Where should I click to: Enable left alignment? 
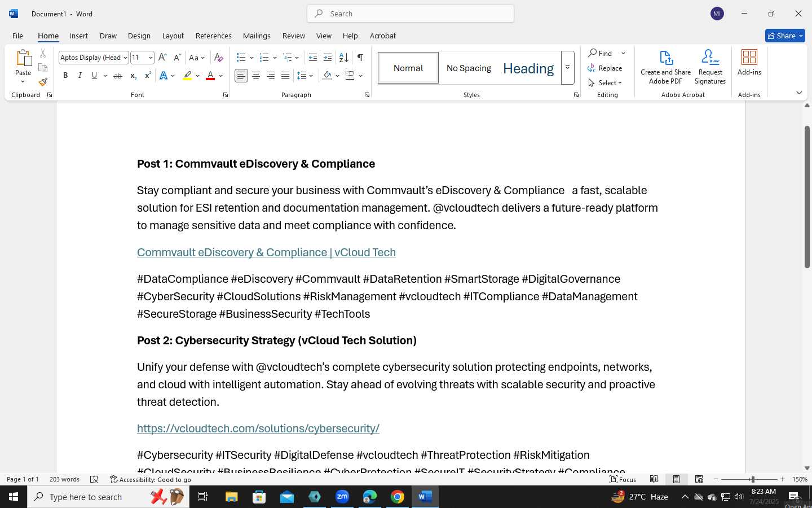[x=241, y=76]
